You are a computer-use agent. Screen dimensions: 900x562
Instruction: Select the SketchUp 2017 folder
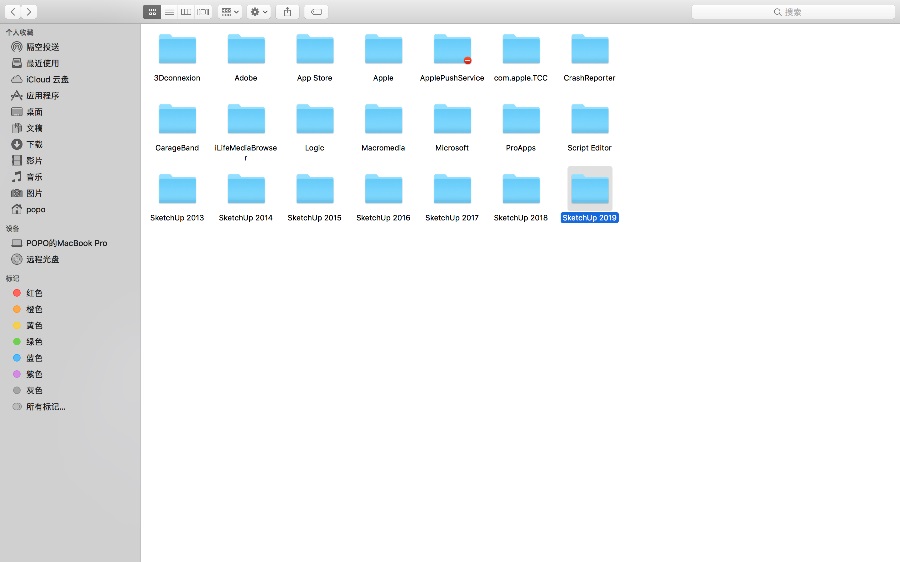coord(452,189)
